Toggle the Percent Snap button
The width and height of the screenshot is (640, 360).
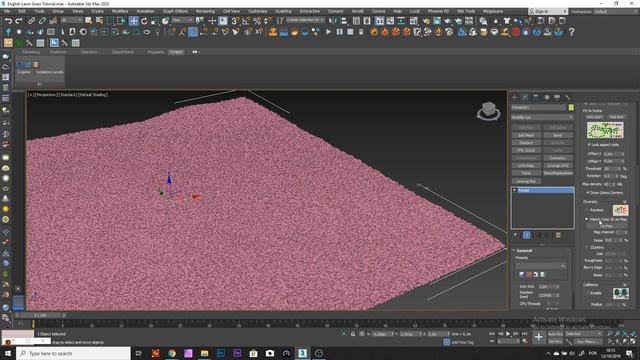coord(257,21)
